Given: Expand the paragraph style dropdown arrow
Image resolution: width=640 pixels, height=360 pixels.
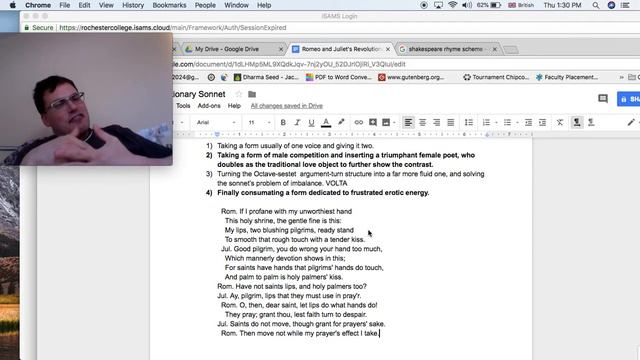Looking at the screenshot, I should tap(182, 122).
